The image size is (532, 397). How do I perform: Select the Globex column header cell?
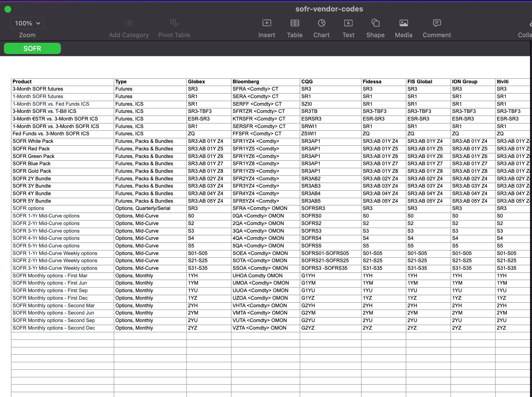[209, 82]
